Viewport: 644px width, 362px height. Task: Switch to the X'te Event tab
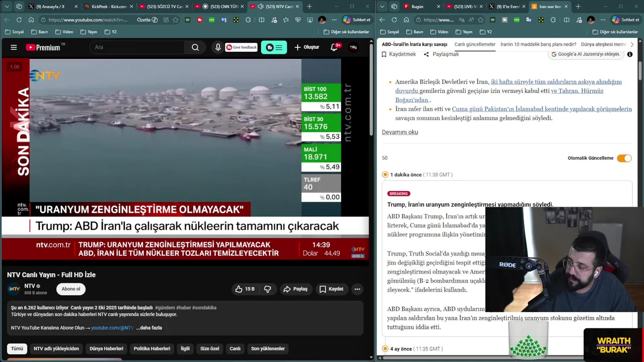507,7
